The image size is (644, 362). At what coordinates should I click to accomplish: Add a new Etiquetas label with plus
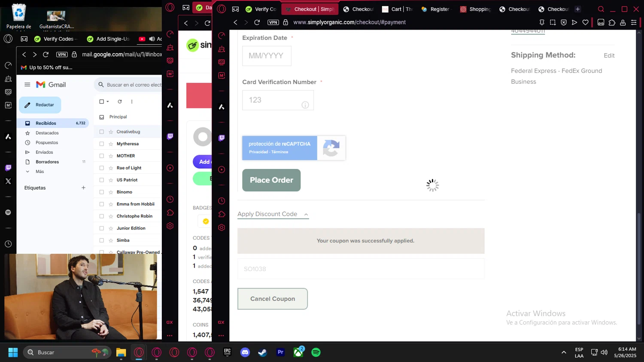point(83,188)
